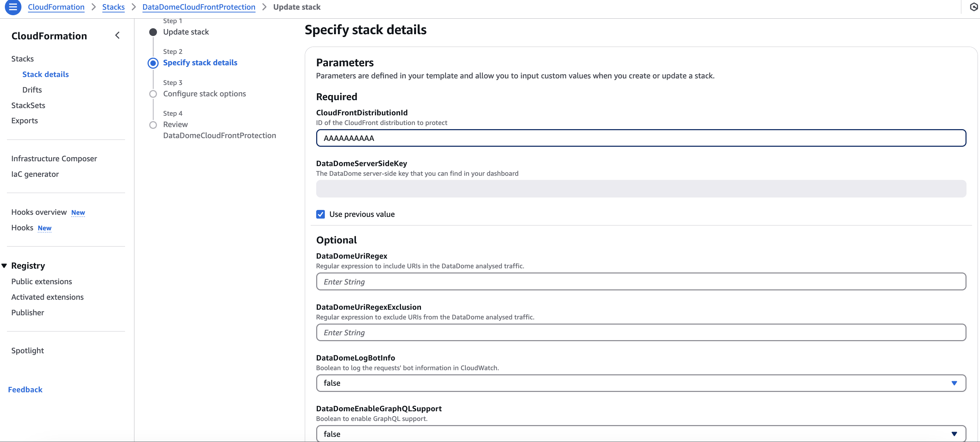Click the Step 4 Review circle indicator
Screen dimensions: 980x442
click(x=153, y=125)
